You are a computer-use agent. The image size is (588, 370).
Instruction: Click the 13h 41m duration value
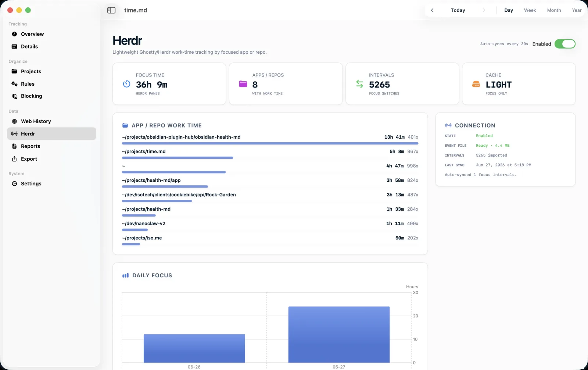pos(394,137)
